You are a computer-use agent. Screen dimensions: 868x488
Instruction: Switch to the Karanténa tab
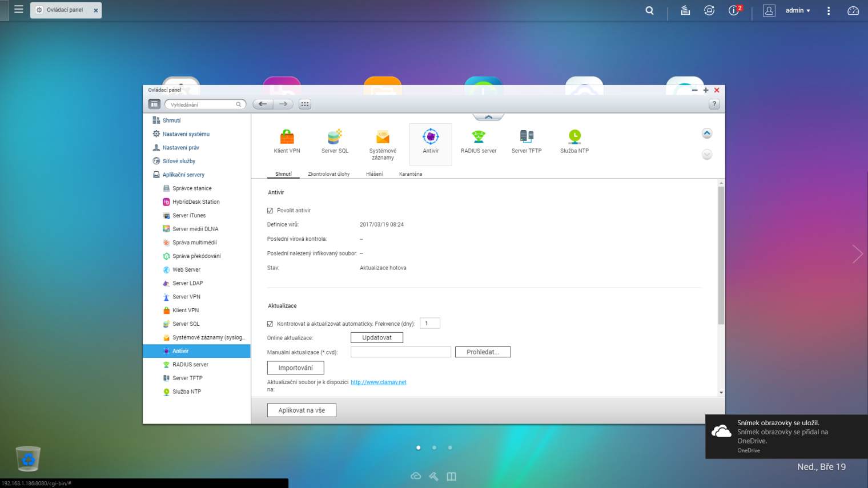click(x=411, y=174)
